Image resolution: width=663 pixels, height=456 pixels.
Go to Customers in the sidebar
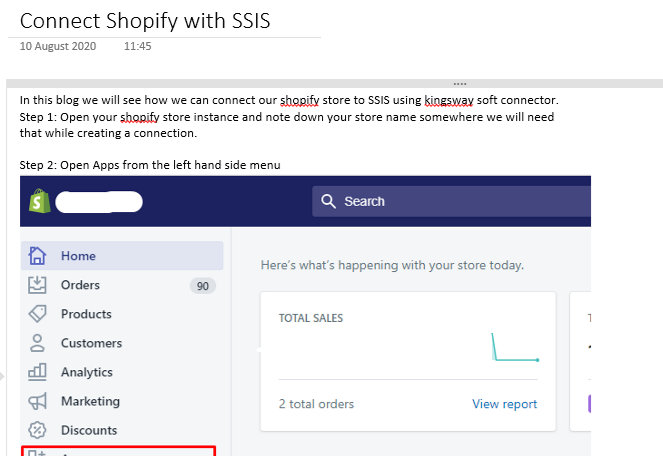tap(91, 343)
